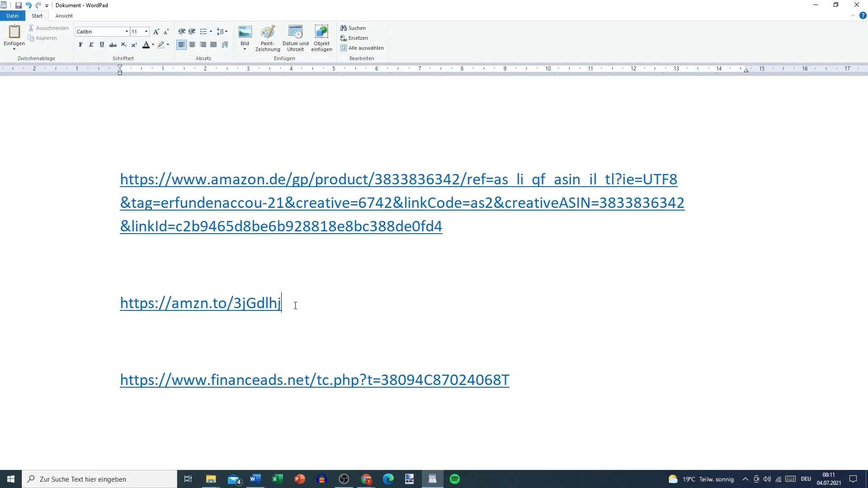Open Task View on taskbar
This screenshot has width=868, height=488.
point(188,479)
